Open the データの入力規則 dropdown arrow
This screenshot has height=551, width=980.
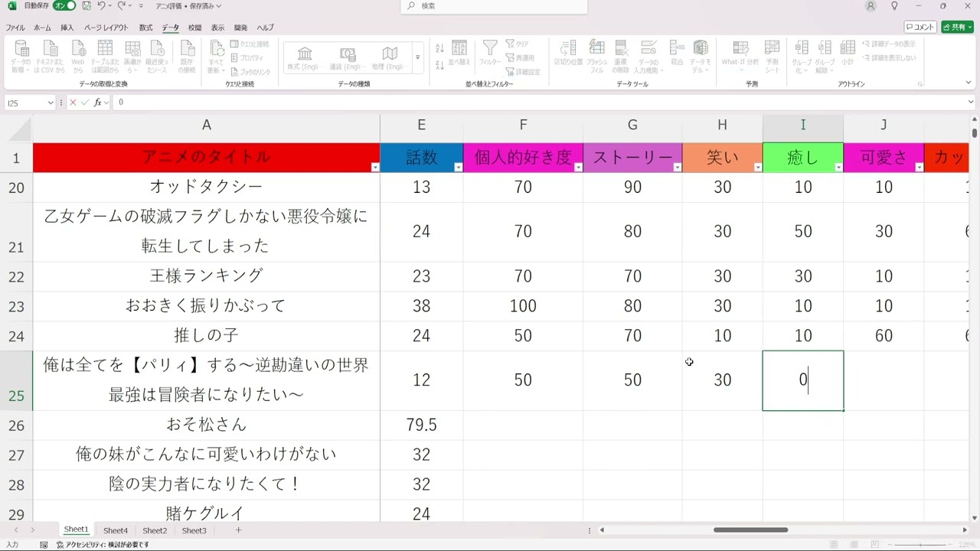coord(661,70)
